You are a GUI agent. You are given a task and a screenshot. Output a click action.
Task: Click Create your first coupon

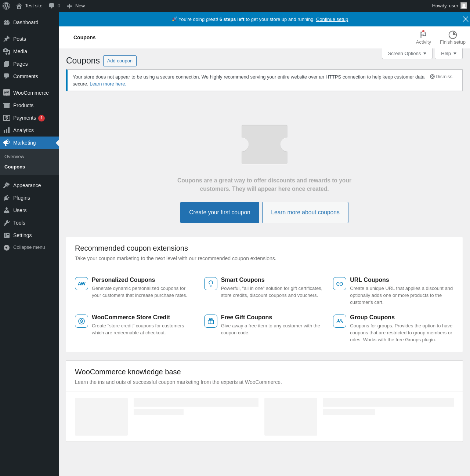tap(220, 212)
